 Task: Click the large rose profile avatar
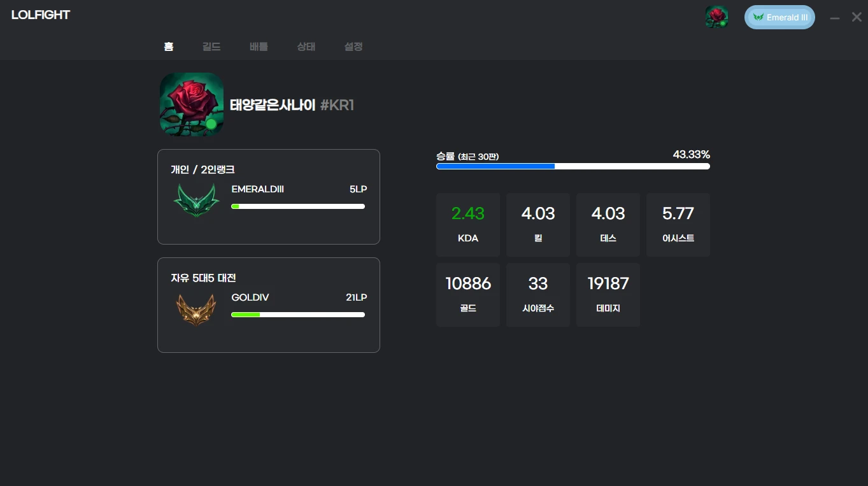tap(191, 104)
